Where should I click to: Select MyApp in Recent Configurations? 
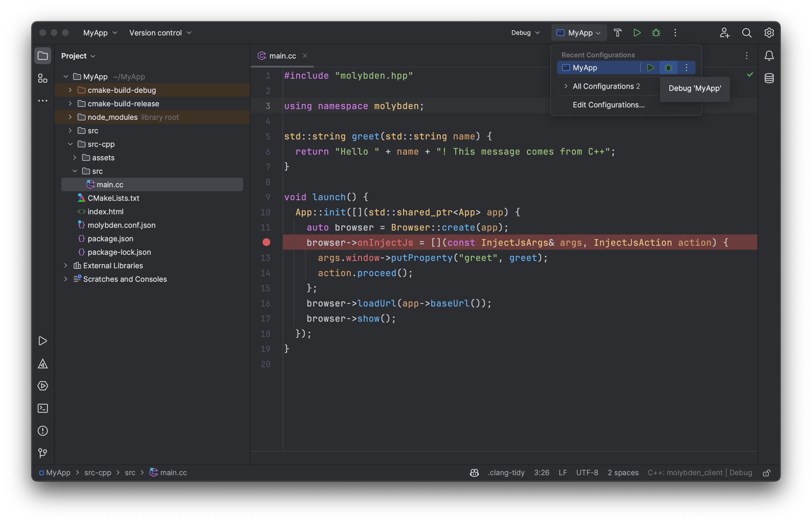coord(599,67)
